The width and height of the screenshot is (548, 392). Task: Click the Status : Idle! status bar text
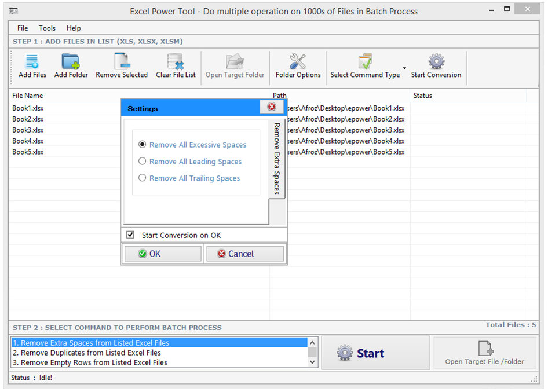(31, 378)
